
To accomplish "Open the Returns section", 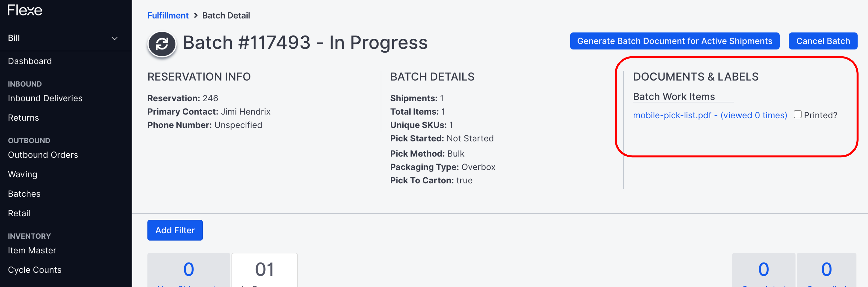I will (x=23, y=117).
